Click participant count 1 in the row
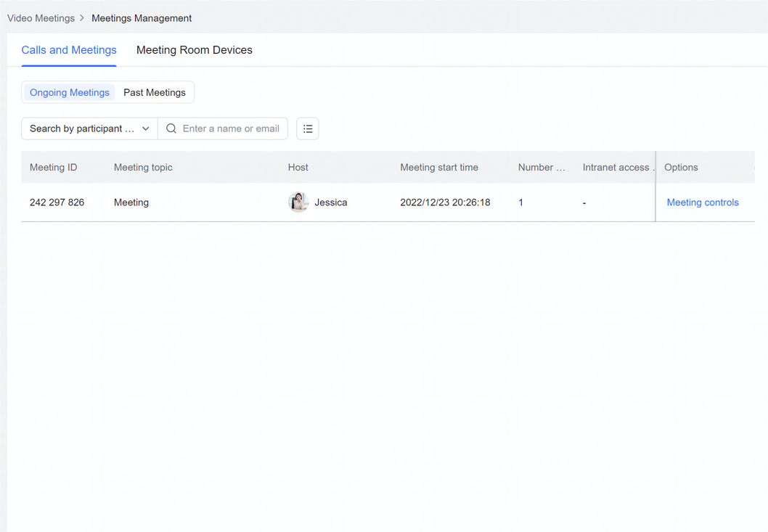 point(520,202)
